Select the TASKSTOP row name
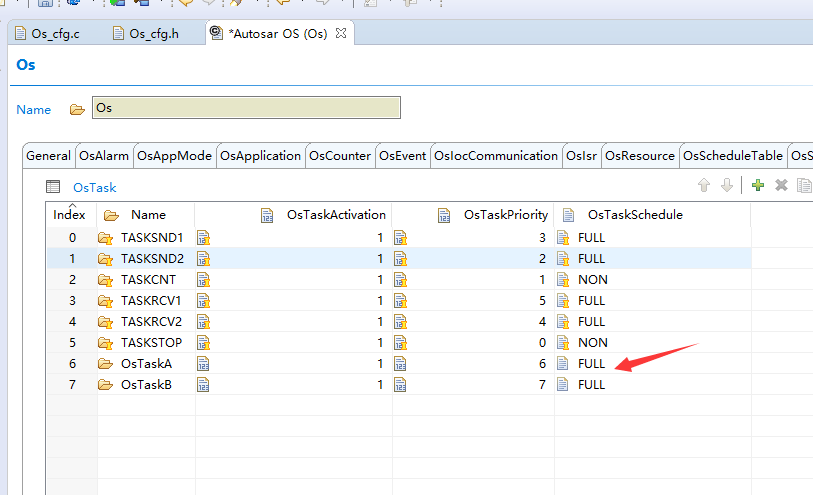The image size is (813, 495). click(151, 343)
